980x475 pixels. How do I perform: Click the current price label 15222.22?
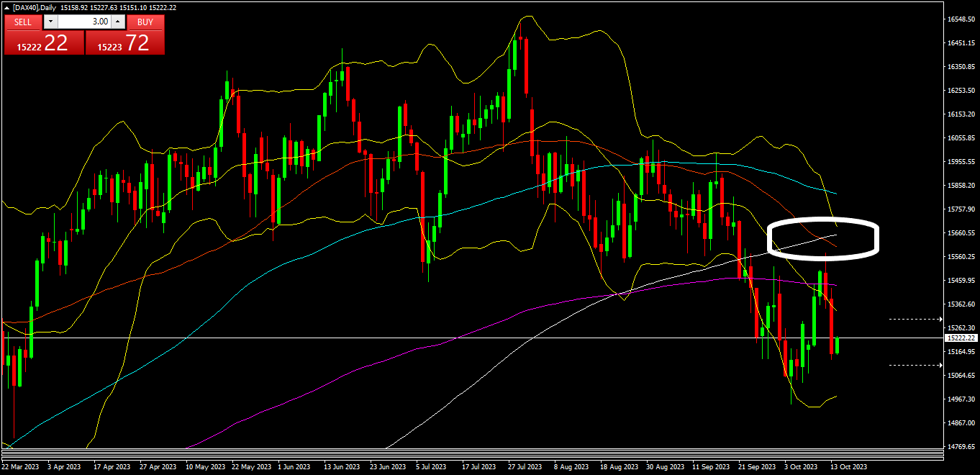(x=961, y=338)
